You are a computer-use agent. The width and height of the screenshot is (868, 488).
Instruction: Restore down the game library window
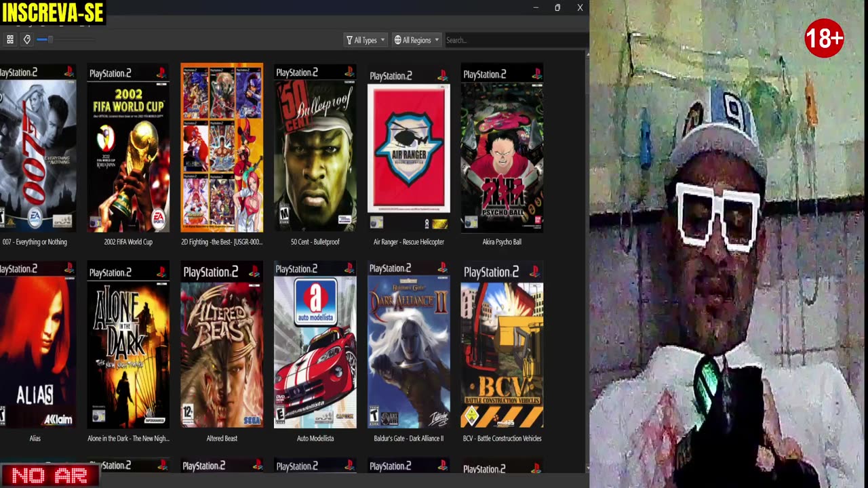point(557,7)
